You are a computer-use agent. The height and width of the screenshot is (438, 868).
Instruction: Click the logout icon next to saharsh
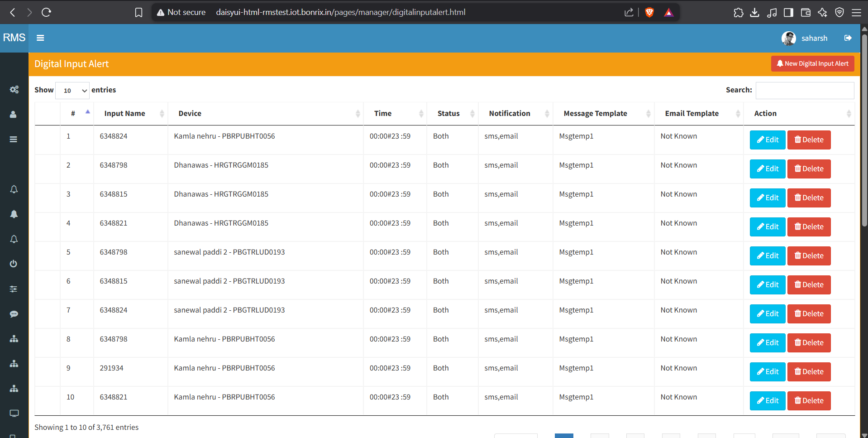pyautogui.click(x=848, y=38)
